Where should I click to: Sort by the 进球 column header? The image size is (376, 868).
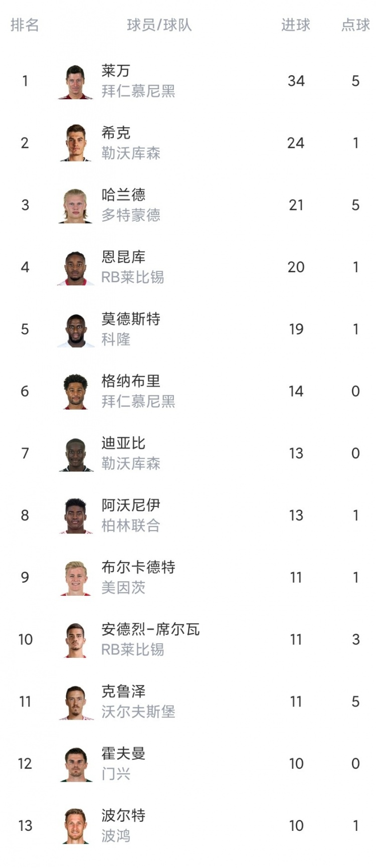tap(295, 25)
